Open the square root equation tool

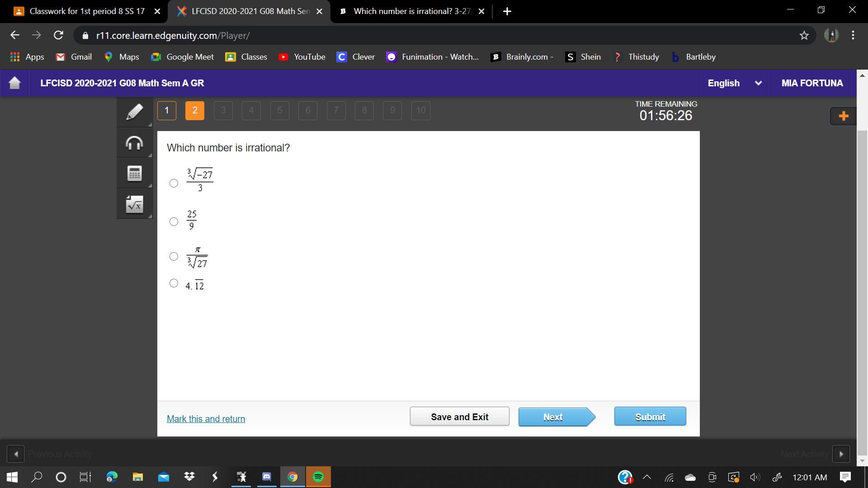click(x=134, y=204)
